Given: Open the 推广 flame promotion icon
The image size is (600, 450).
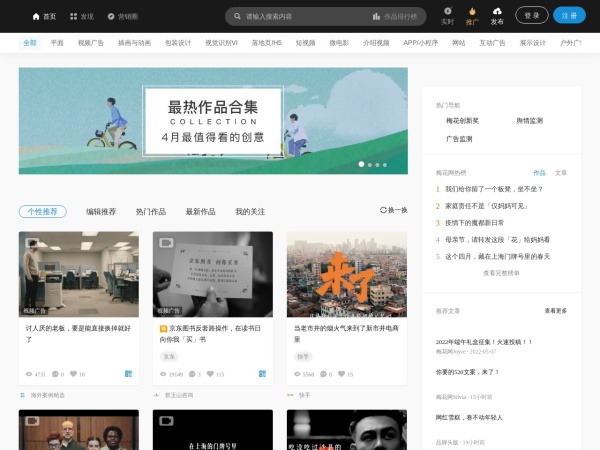Looking at the screenshot, I should coord(472,11).
